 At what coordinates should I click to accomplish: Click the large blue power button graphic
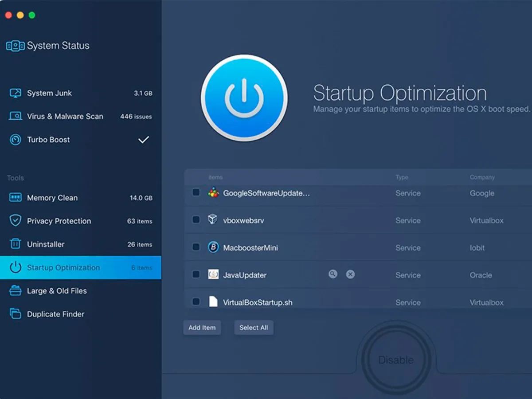coord(244,98)
